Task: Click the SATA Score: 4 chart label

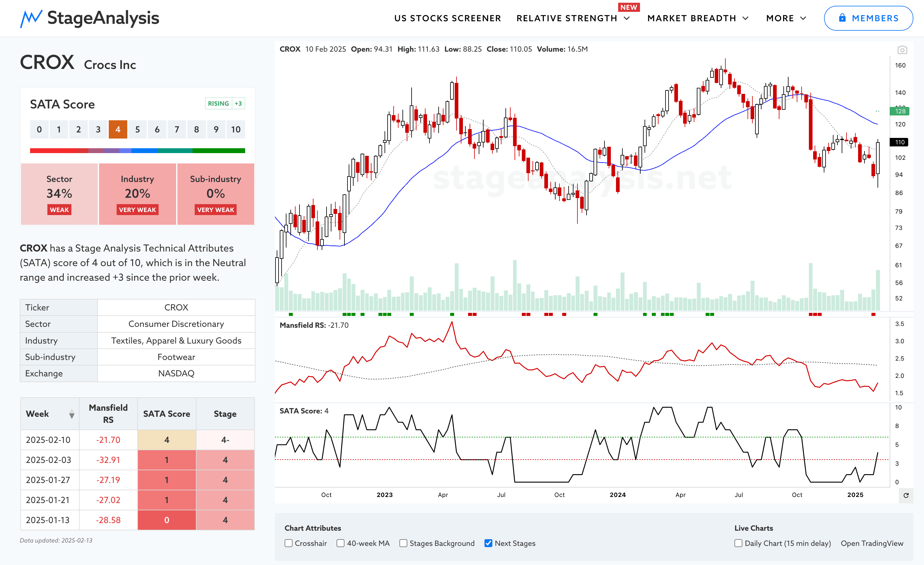Action: tap(304, 411)
